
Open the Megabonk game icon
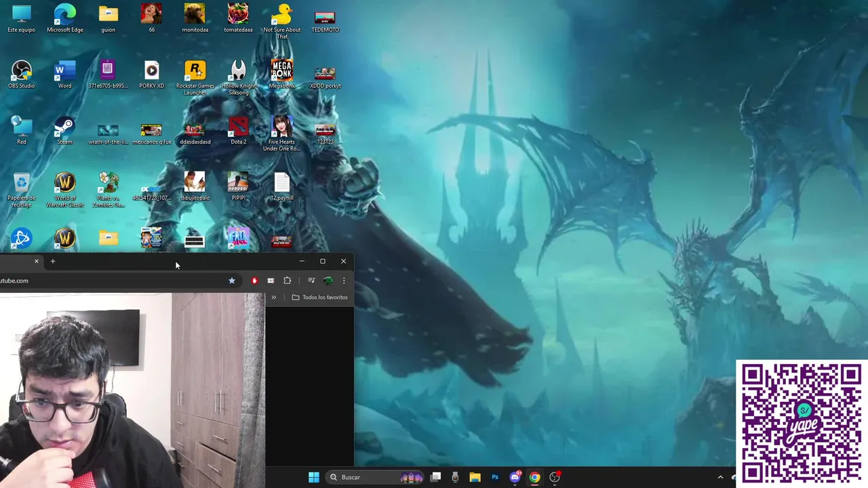281,75
